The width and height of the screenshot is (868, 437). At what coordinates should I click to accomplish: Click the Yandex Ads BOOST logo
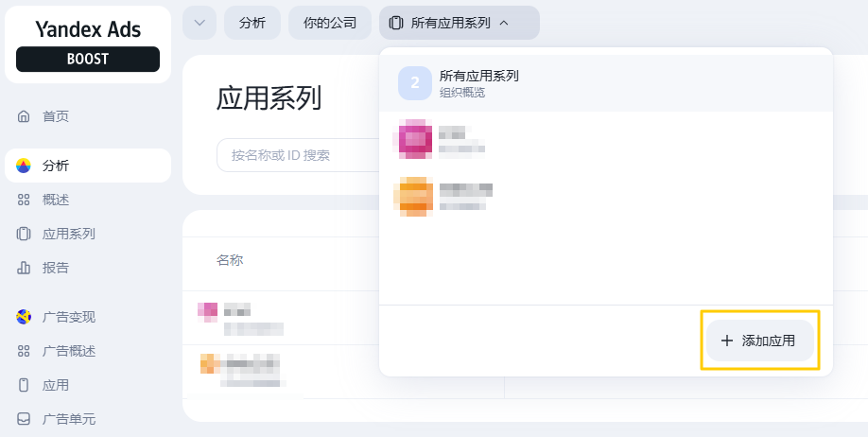pyautogui.click(x=88, y=44)
